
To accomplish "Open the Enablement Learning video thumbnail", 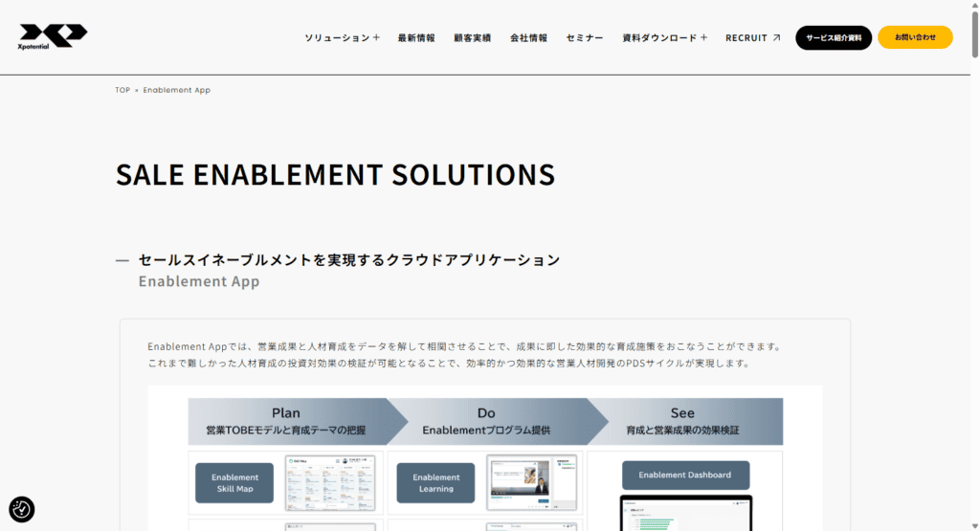I will 531,483.
